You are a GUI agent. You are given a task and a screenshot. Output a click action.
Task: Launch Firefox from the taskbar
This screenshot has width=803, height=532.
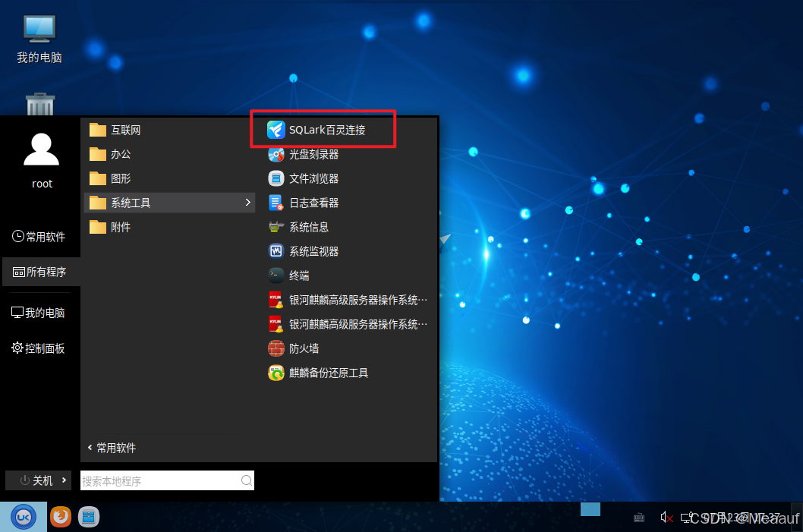tap(61, 517)
